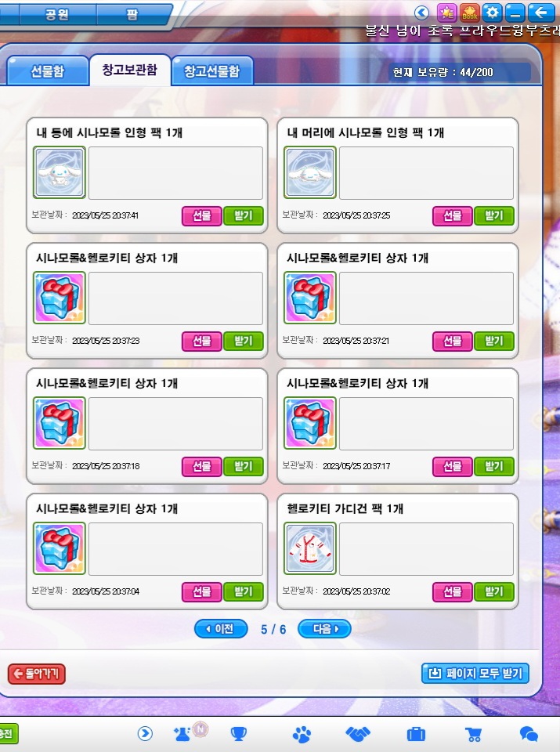Click the red 돌아가기 button
Screen dimensions: 560x752
click(37, 674)
